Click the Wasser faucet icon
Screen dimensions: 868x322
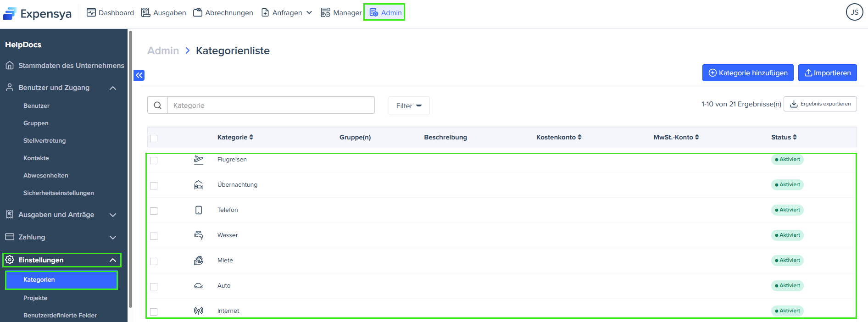click(199, 235)
